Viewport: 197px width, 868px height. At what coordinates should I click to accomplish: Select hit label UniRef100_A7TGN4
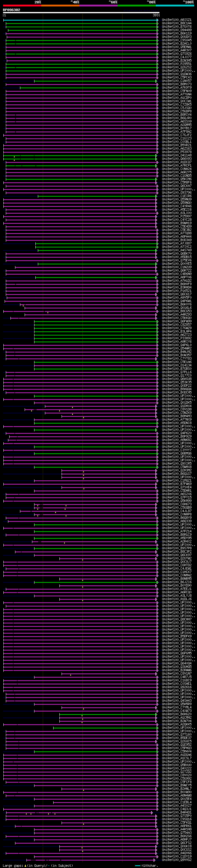click(177, 94)
